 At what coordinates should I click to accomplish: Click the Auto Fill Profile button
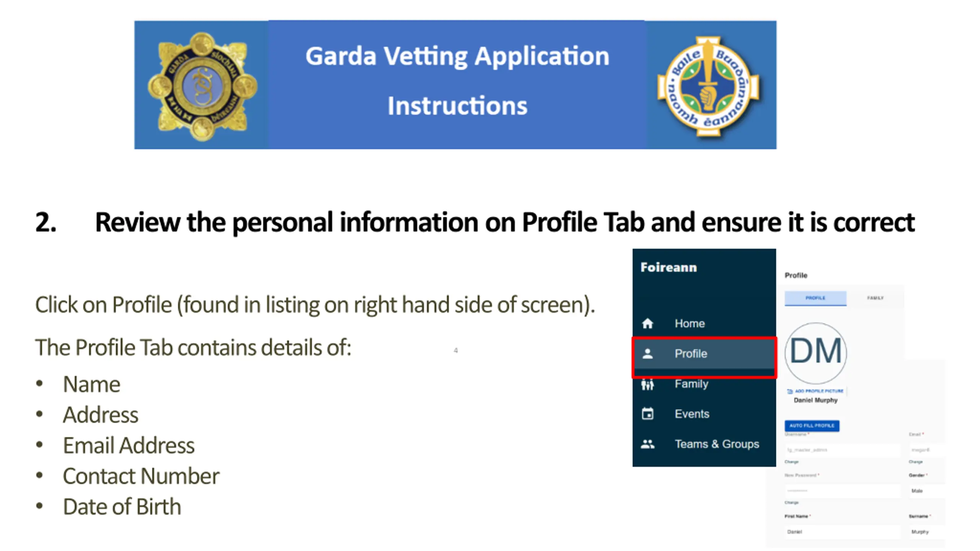click(x=812, y=425)
